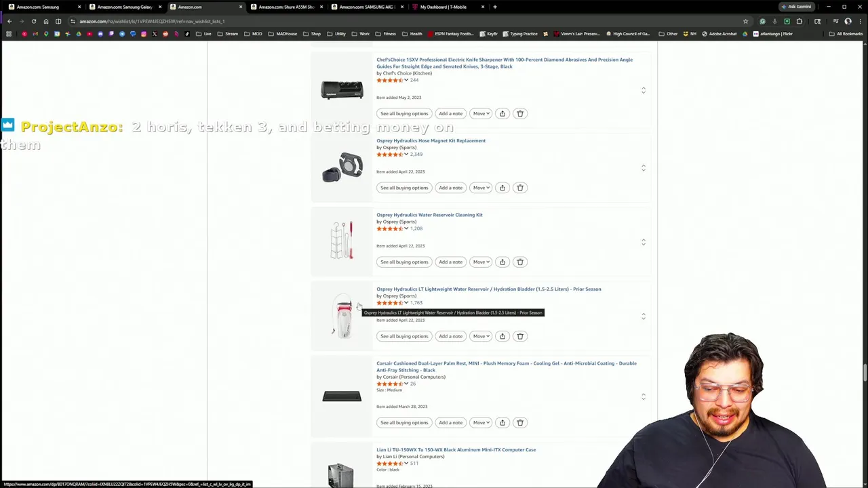Open the 2,349 ratings count for Hose Magnet
This screenshot has width=868, height=488.
416,155
